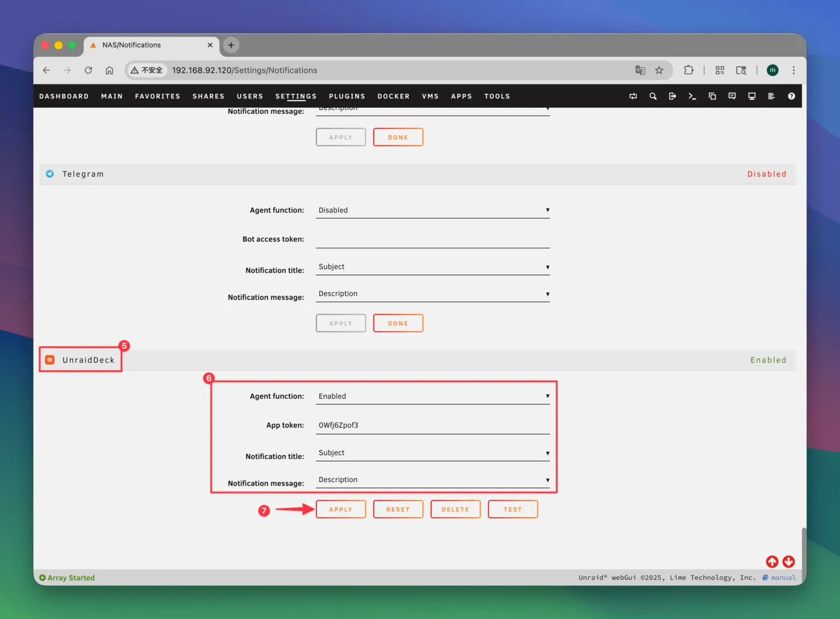
Task: Click the Telegram agent icon
Action: pos(50,174)
